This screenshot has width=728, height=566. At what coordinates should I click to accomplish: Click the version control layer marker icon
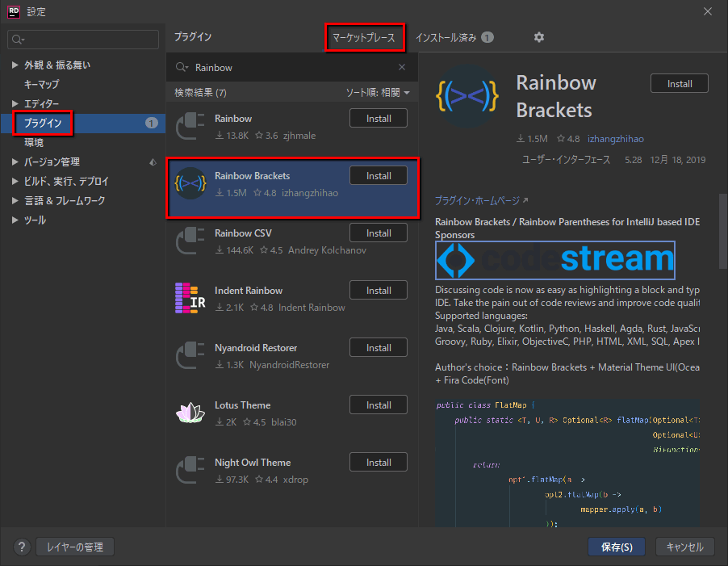[x=153, y=162]
